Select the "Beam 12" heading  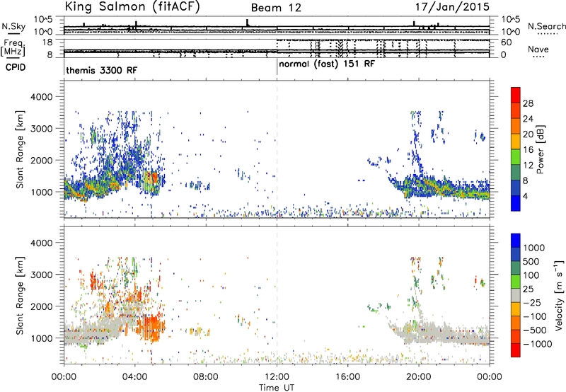click(x=276, y=8)
